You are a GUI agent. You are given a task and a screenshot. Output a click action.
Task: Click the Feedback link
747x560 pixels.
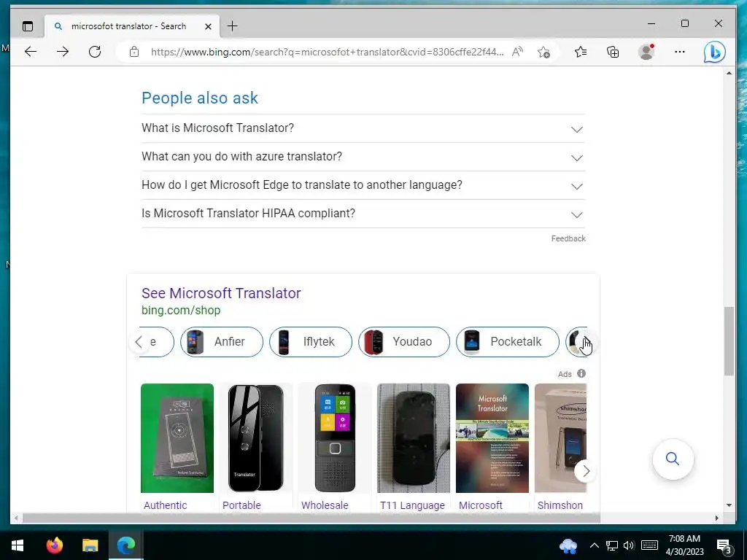click(x=568, y=238)
